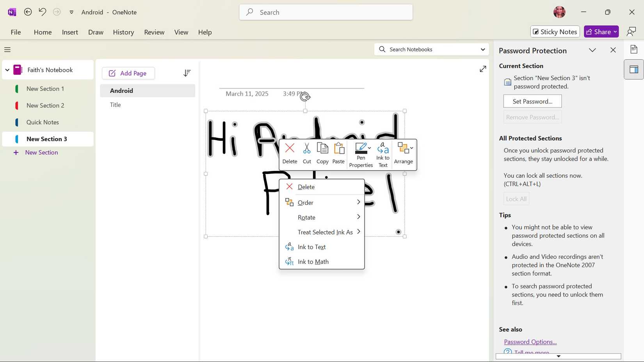This screenshot has height=362, width=644.
Task: Click the Add Page button
Action: 128,73
